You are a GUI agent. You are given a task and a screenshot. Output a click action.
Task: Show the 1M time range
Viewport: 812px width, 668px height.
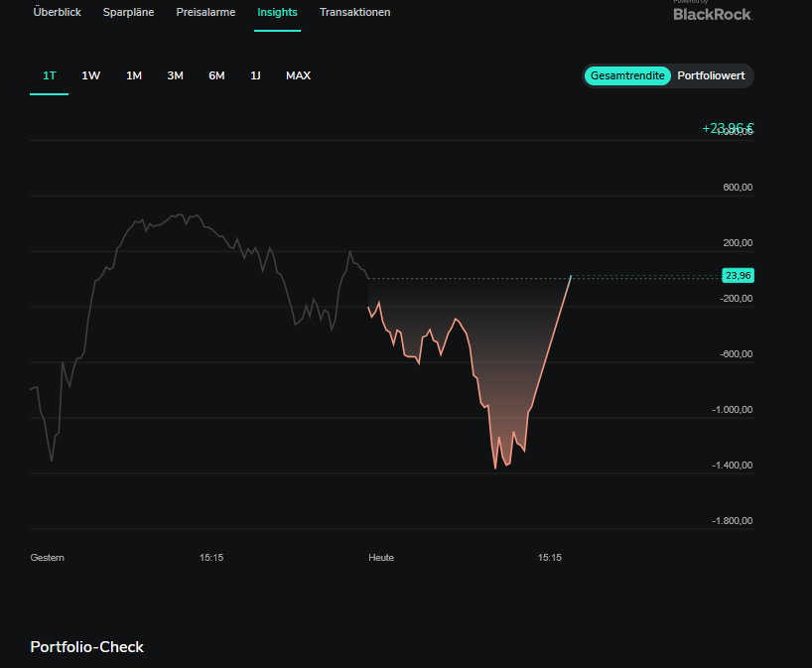(x=134, y=75)
